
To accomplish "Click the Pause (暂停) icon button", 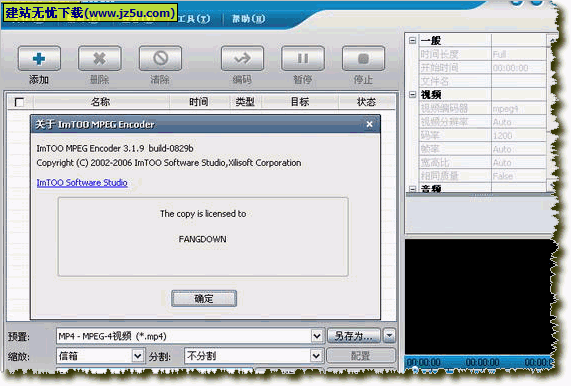I will tap(303, 58).
